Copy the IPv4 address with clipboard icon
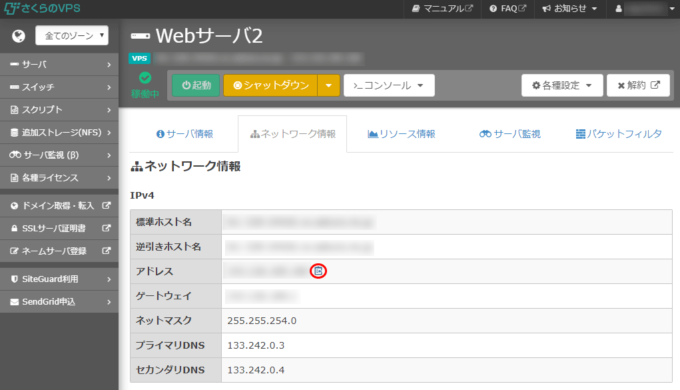The width and height of the screenshot is (680, 390). pyautogui.click(x=318, y=271)
